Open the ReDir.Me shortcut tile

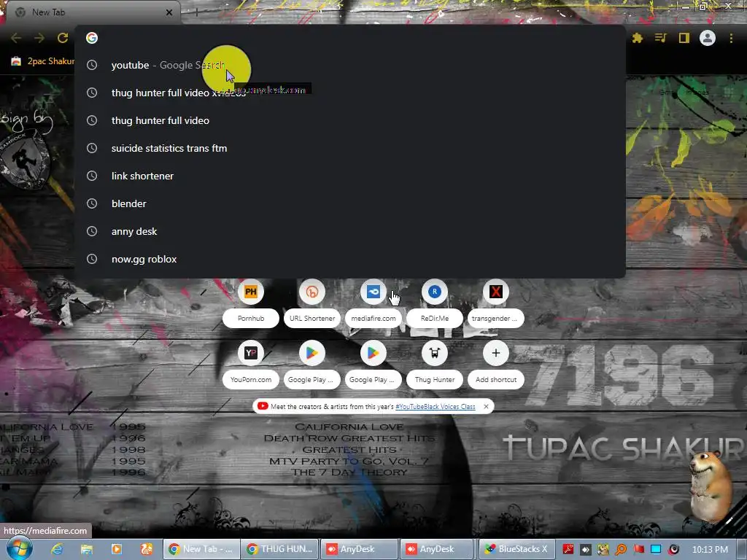[435, 303]
